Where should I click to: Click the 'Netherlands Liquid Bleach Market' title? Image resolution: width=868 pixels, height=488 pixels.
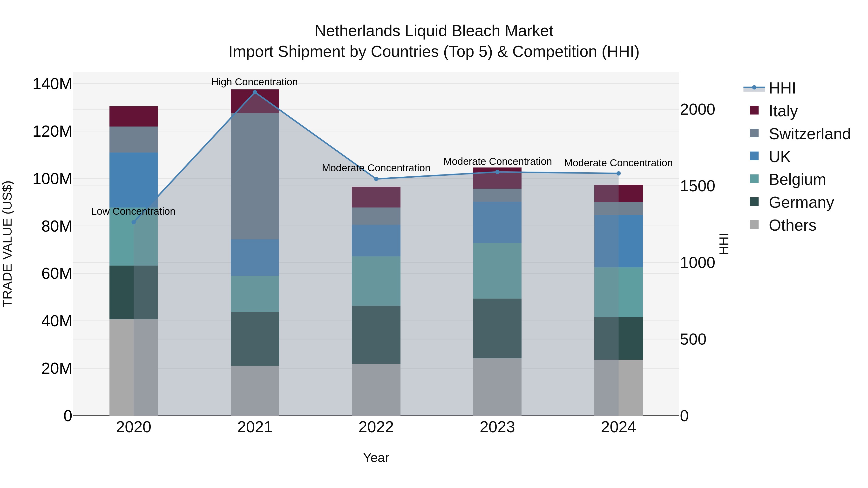(x=434, y=31)
